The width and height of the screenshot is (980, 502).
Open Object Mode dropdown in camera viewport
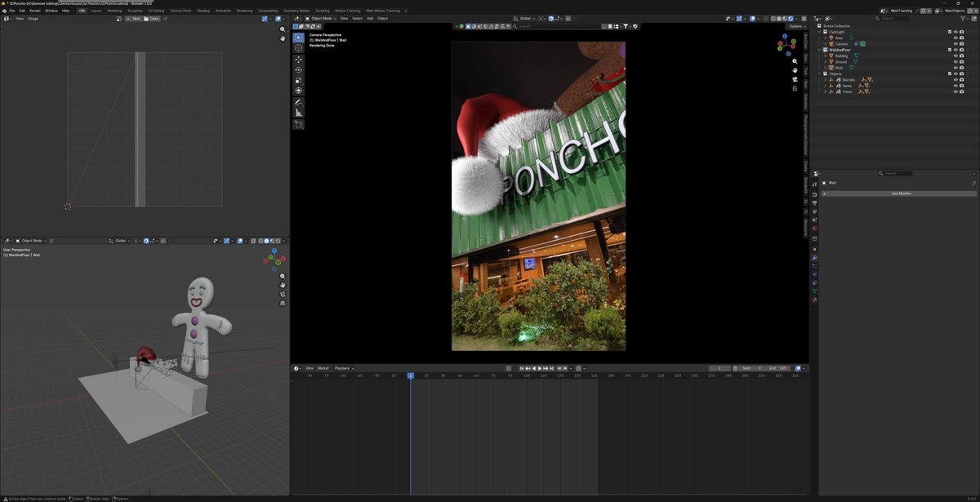pyautogui.click(x=320, y=18)
